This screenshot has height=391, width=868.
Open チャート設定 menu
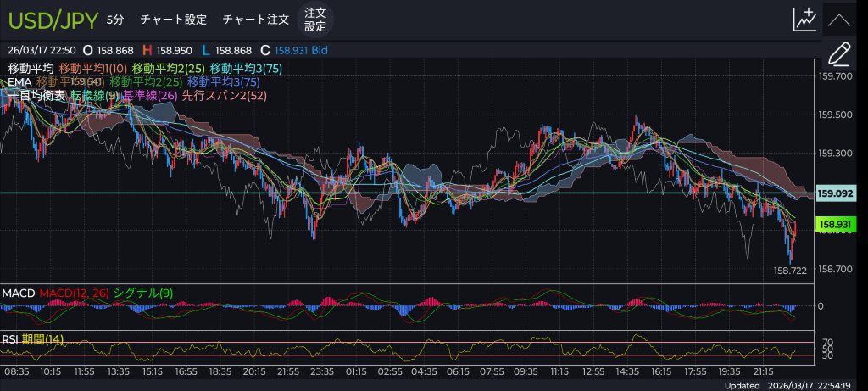coord(172,19)
